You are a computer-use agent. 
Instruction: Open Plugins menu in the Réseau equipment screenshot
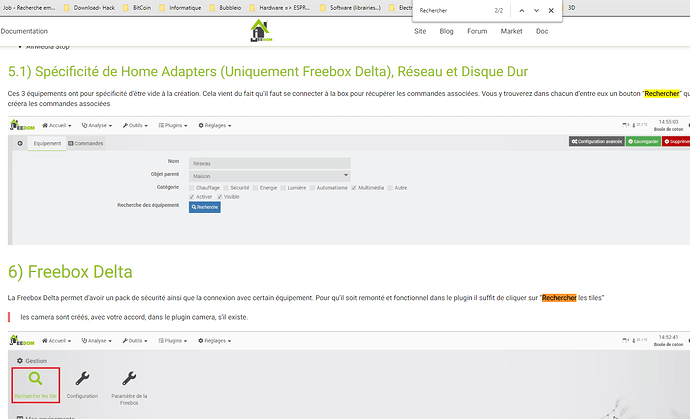pyautogui.click(x=173, y=125)
